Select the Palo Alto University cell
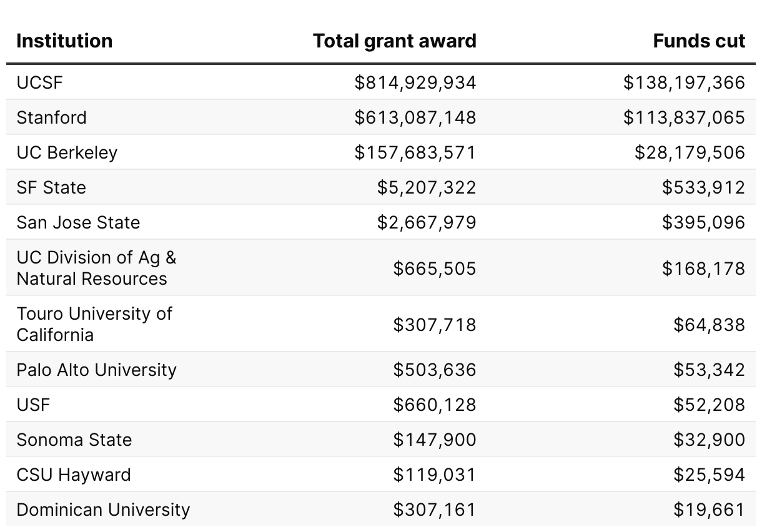 pyautogui.click(x=96, y=370)
